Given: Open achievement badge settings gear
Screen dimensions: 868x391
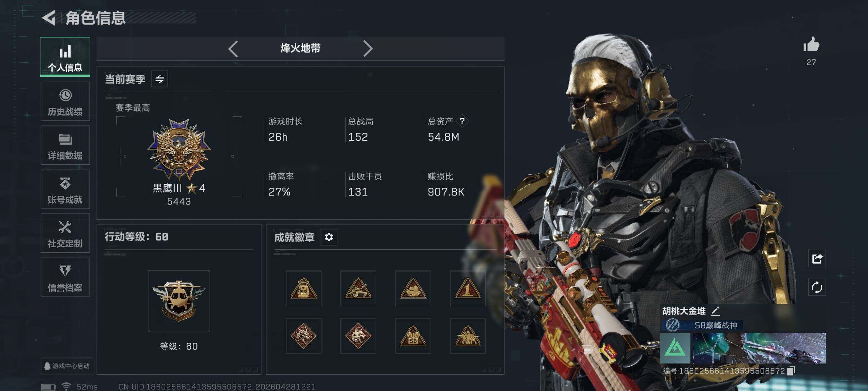Looking at the screenshot, I should 329,237.
